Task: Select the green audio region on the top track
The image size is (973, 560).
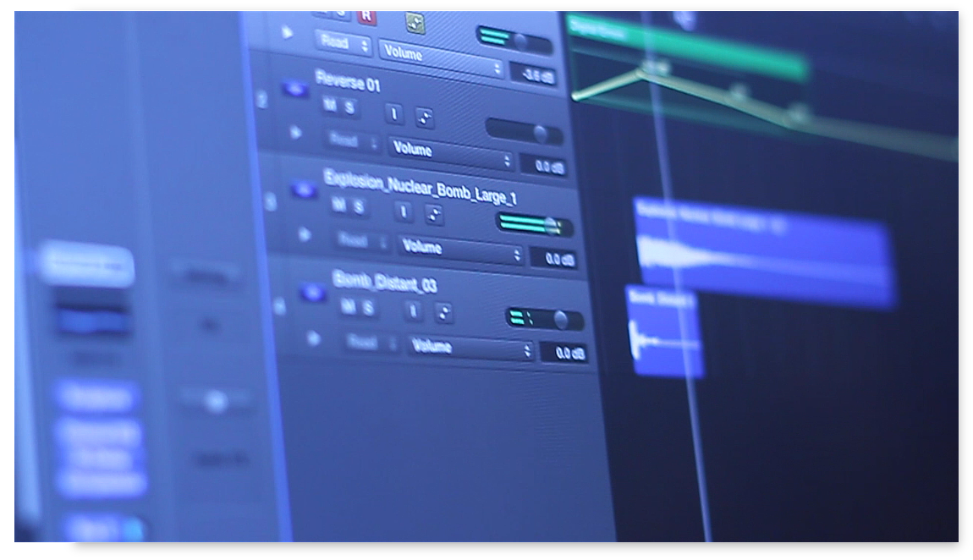Action: [x=688, y=47]
